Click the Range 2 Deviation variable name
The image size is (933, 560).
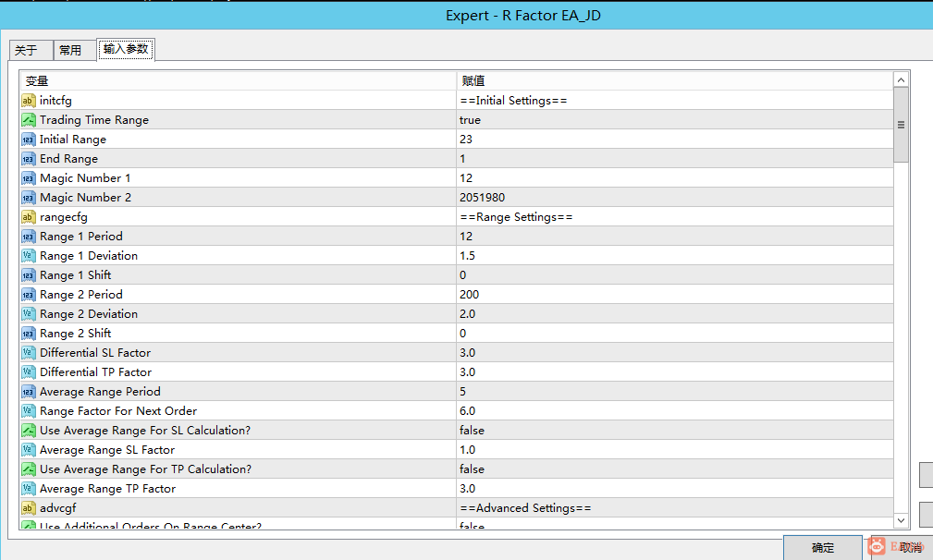[x=89, y=314]
